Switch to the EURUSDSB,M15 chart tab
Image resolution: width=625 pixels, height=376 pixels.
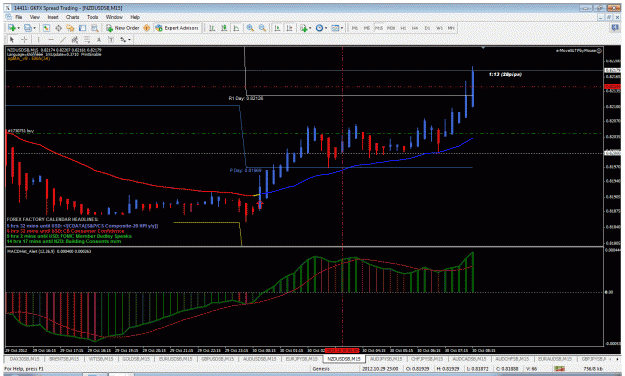tap(176, 359)
